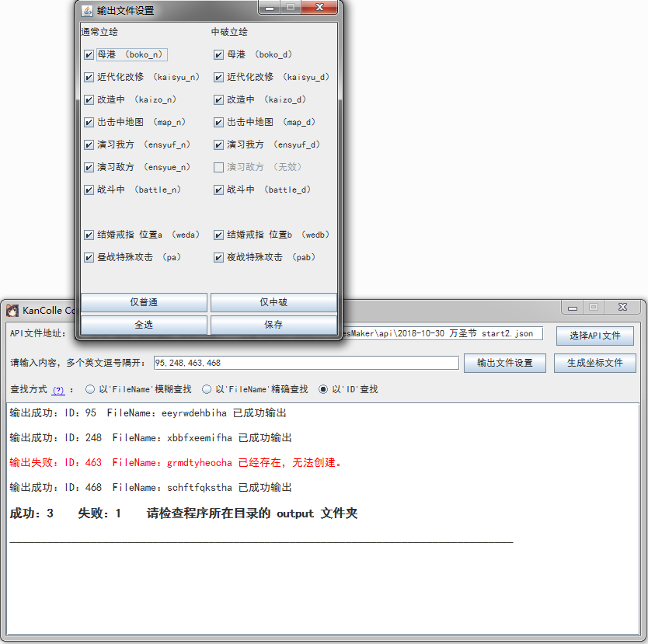
Task: Toggle 出击中地图 (map_d) checkbox
Action: [x=219, y=123]
